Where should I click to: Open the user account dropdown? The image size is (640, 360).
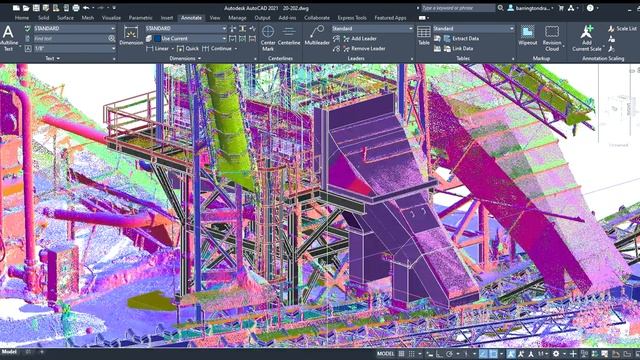[x=531, y=8]
